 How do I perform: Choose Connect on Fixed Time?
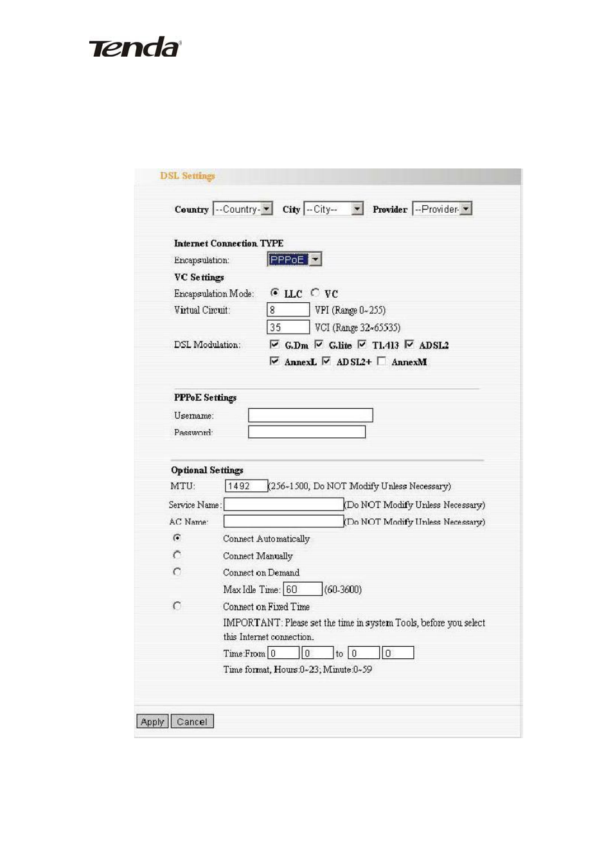tap(177, 606)
